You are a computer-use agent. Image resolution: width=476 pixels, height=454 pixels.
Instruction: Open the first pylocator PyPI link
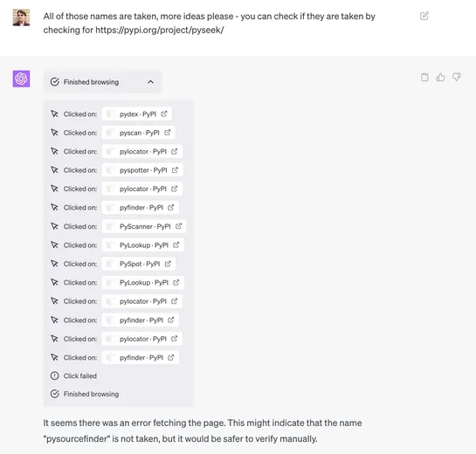pos(142,151)
